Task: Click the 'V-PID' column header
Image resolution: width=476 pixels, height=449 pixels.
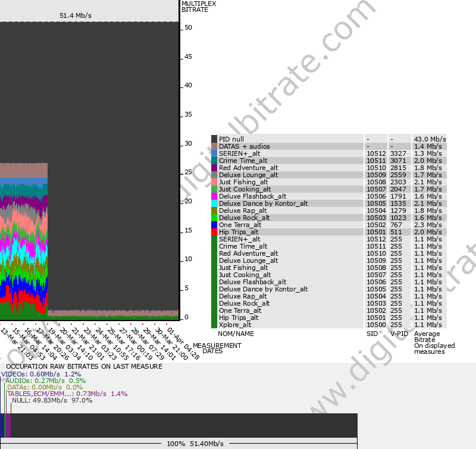Action: pyautogui.click(x=399, y=334)
